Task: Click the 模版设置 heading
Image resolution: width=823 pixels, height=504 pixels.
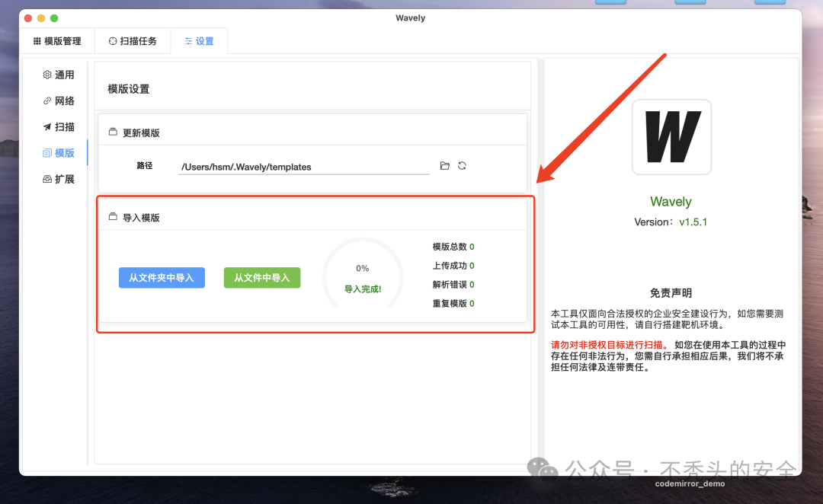Action: 129,89
